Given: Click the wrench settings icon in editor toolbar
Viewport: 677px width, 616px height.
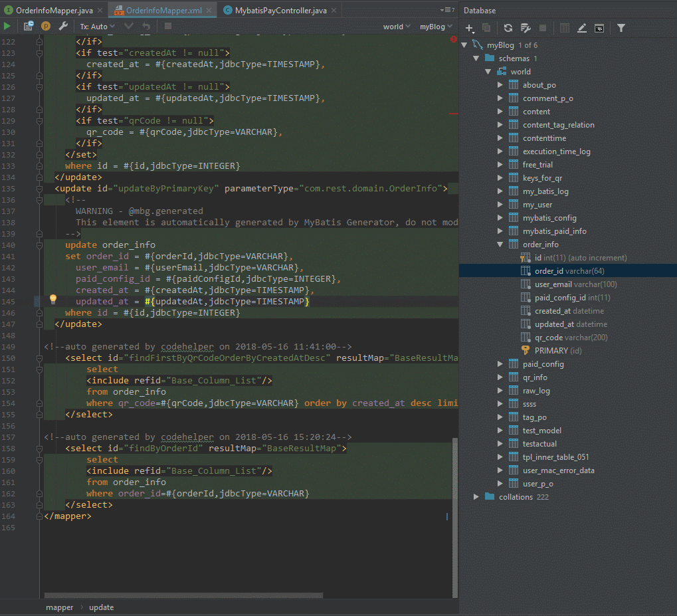Looking at the screenshot, I should pos(63,25).
